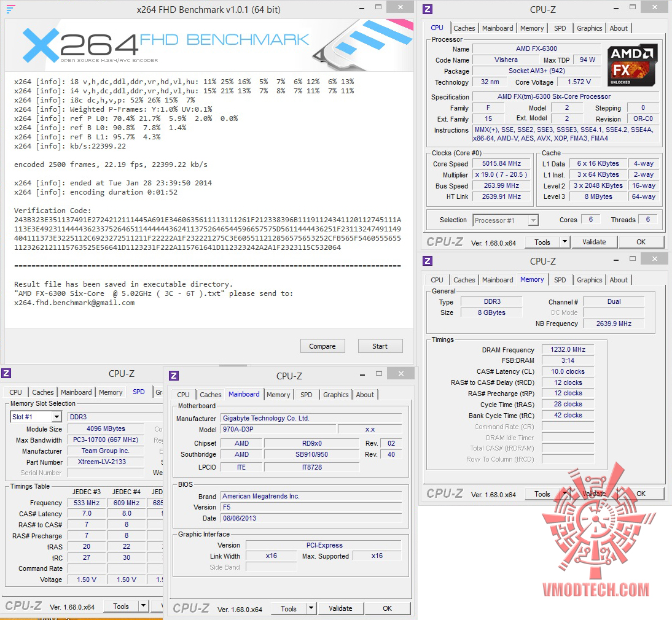
Task: Expand the Tools dropdown arrow in the SPD window
Action: 144,606
